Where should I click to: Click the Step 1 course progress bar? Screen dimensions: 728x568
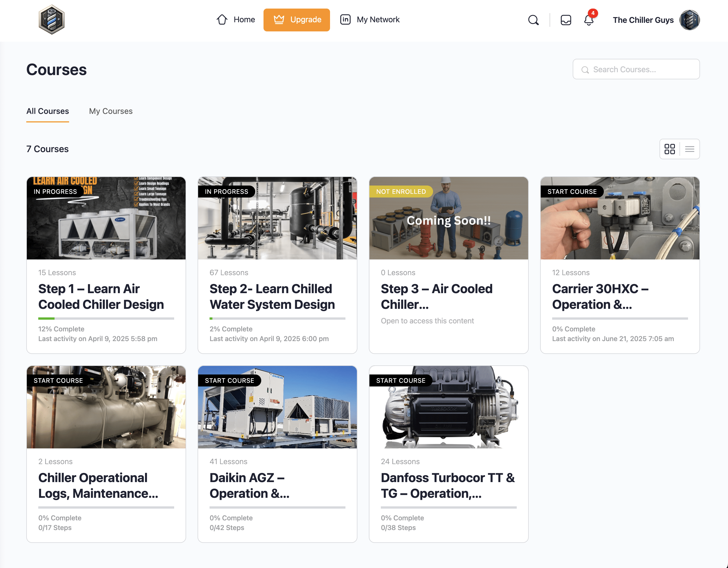(106, 318)
